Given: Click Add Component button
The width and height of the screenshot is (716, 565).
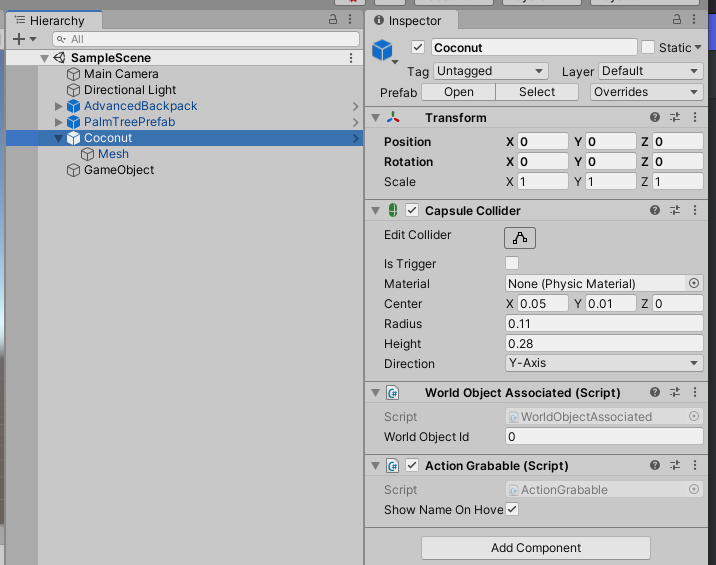Looking at the screenshot, I should [x=536, y=548].
